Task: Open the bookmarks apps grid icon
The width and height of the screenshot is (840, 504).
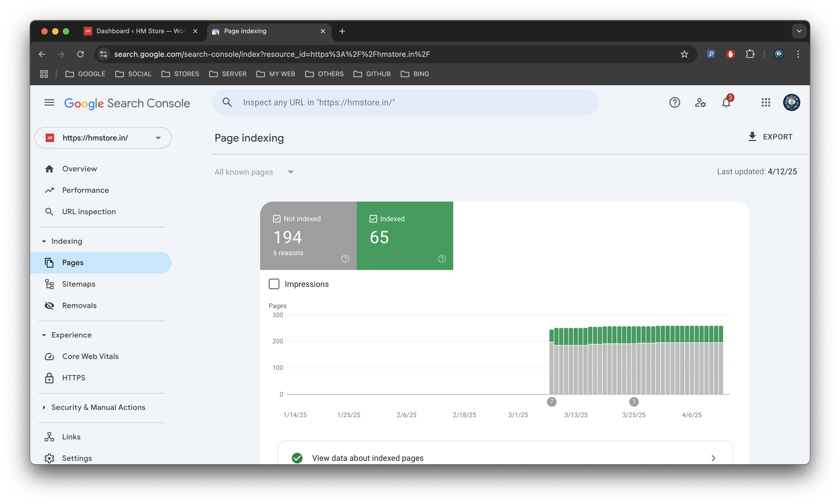Action: tap(44, 74)
